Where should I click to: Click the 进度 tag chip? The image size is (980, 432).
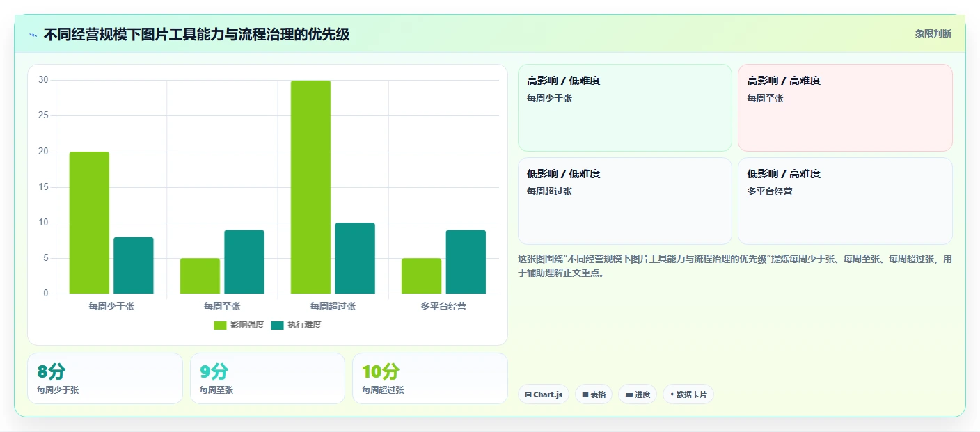click(x=638, y=394)
